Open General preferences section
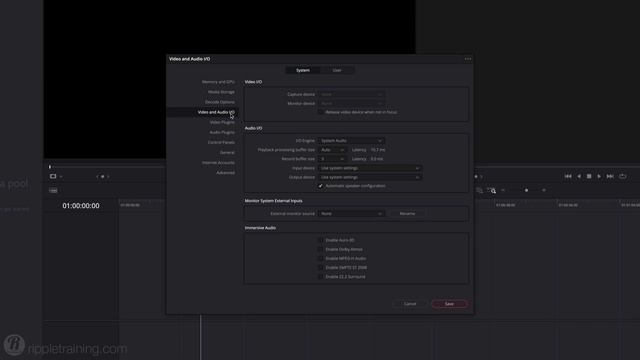Screen dimensions: 640x360 227,153
